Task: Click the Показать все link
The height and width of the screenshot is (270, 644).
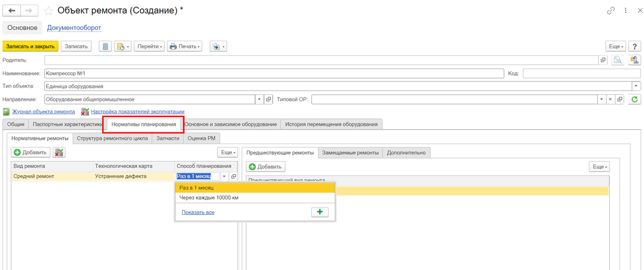Action: tap(198, 212)
